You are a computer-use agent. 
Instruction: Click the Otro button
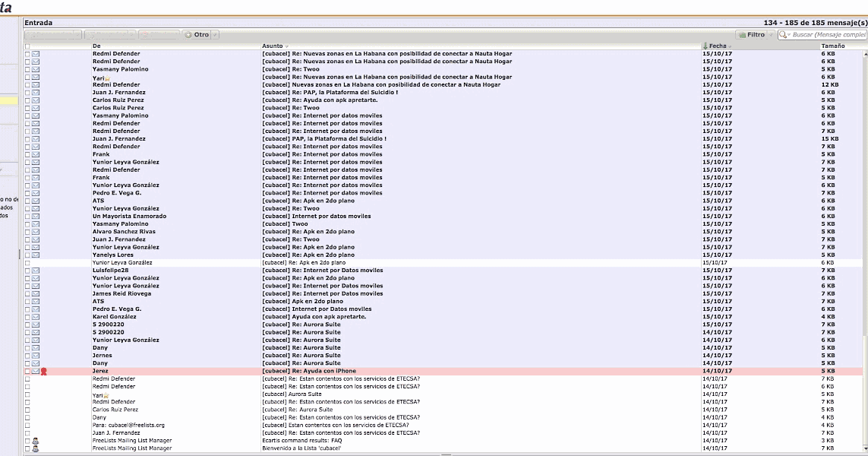[x=201, y=34]
